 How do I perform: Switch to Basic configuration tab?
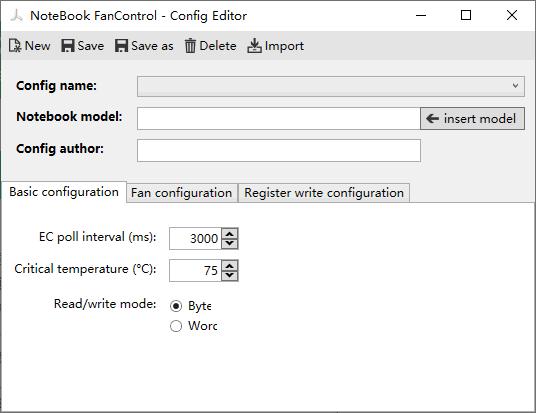coord(64,192)
